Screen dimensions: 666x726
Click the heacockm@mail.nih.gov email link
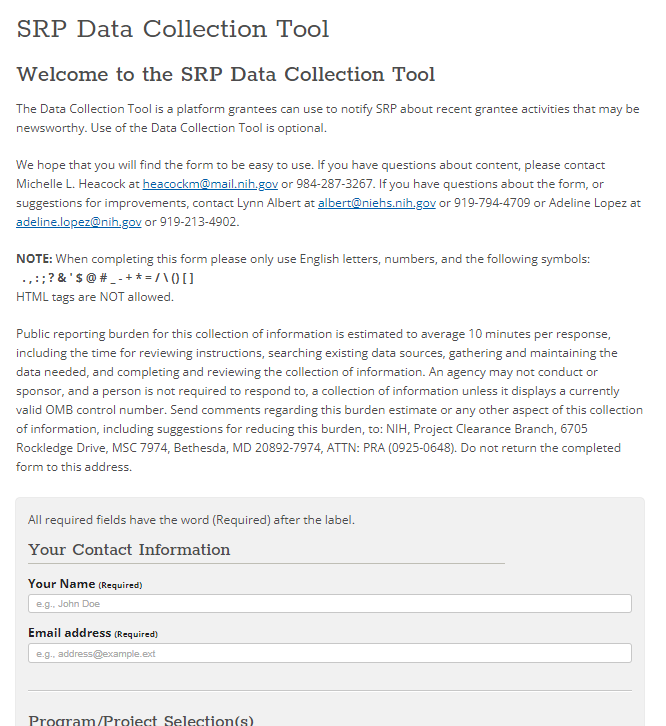[x=210, y=184]
